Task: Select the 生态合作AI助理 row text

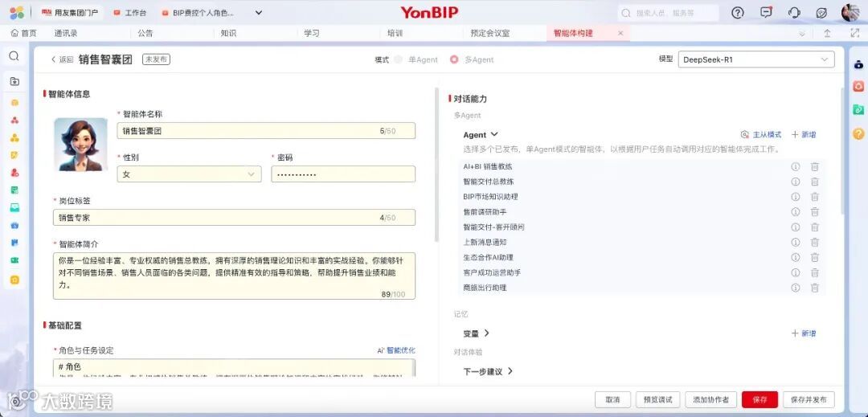Action: (489, 257)
